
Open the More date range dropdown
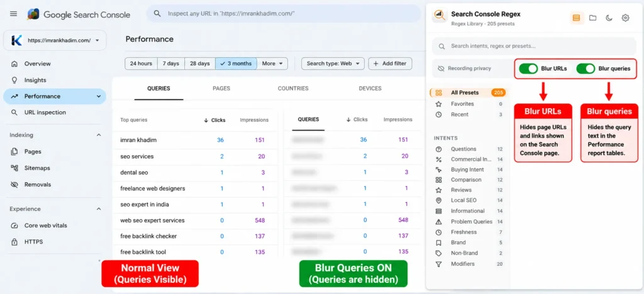272,63
